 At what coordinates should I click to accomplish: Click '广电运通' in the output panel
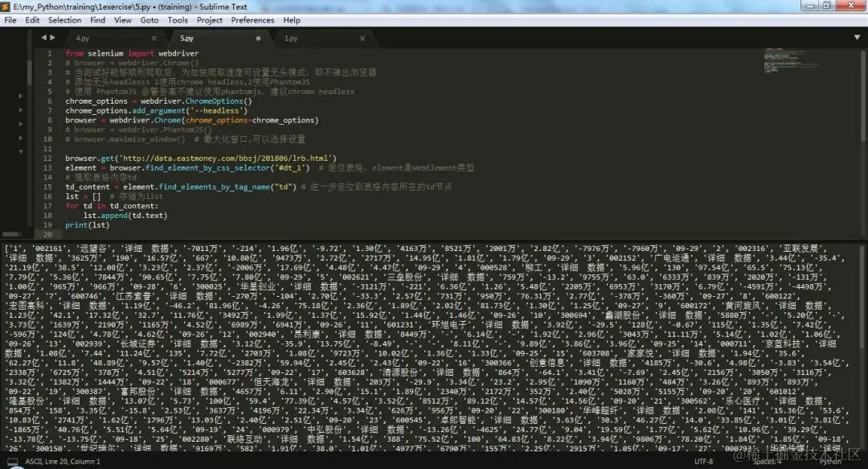(671, 257)
